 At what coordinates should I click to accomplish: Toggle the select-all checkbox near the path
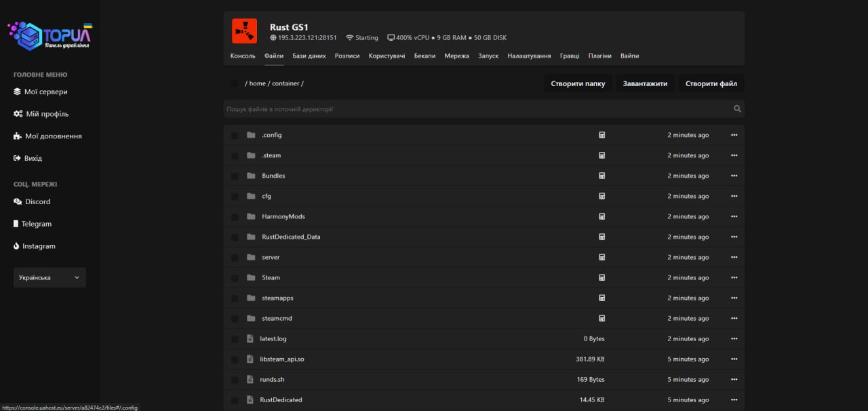(x=235, y=83)
